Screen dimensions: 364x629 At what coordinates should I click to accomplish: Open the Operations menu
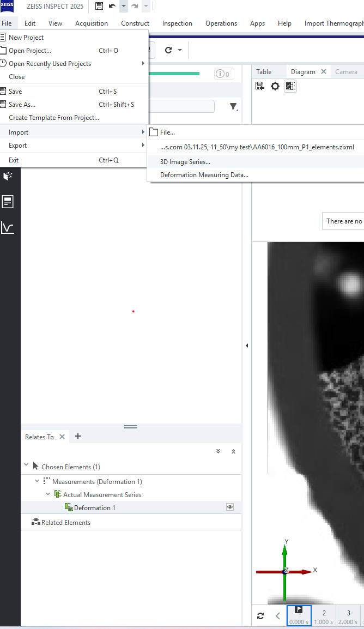[221, 23]
